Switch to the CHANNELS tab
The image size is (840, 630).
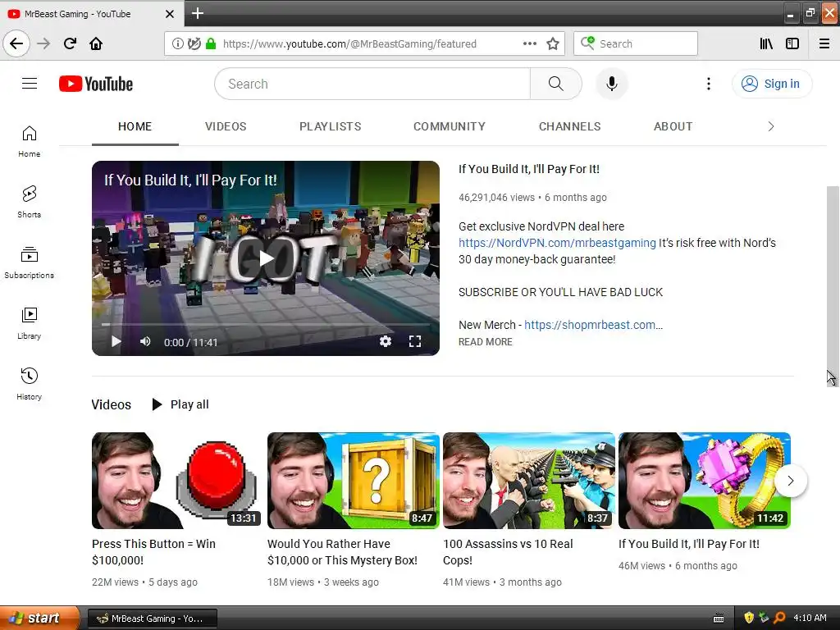coord(569,126)
